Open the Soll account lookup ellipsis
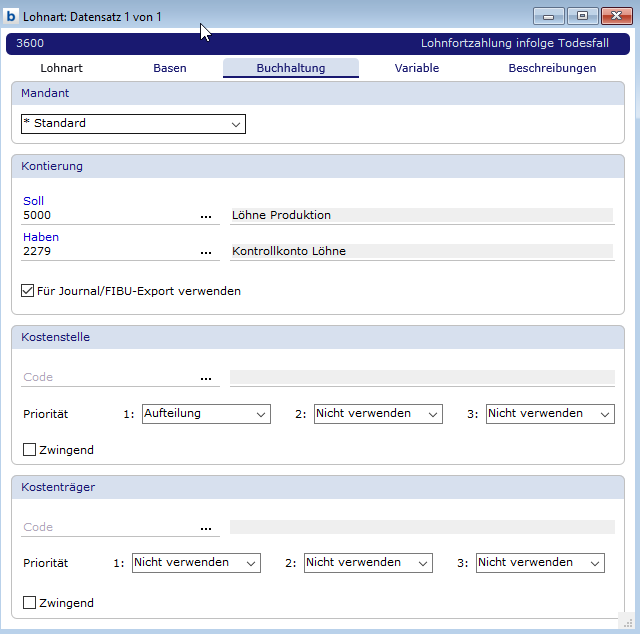The width and height of the screenshot is (640, 634). 206,216
